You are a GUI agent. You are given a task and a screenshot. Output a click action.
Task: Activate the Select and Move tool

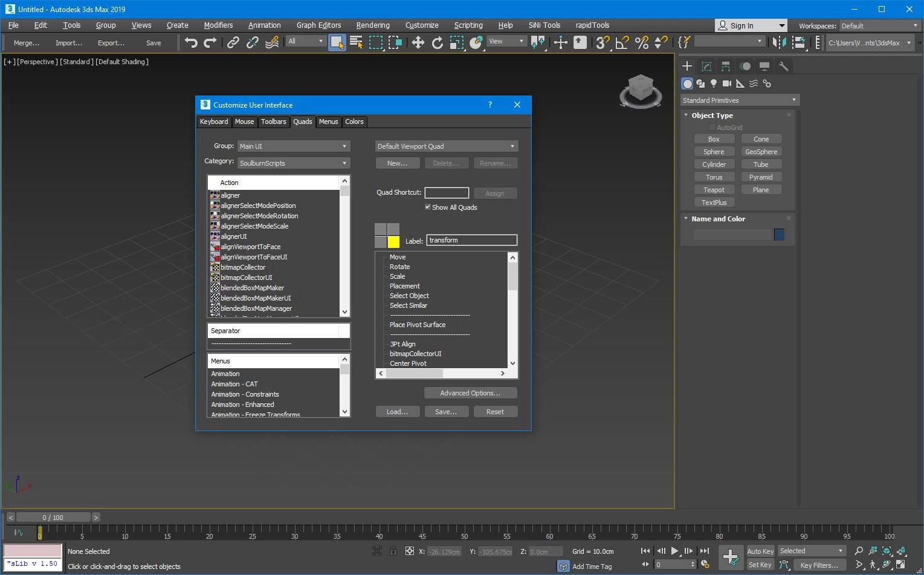tap(418, 42)
